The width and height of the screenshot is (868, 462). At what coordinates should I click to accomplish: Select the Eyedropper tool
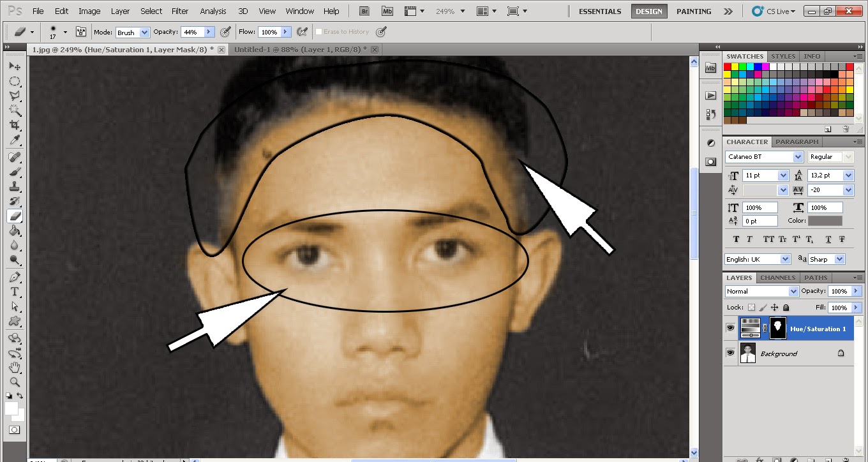15,140
